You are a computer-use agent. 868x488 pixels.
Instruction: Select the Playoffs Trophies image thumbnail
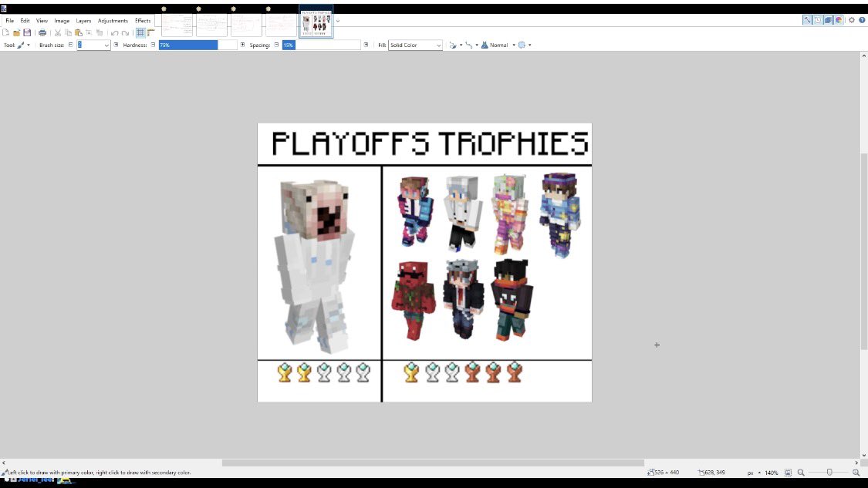pyautogui.click(x=316, y=22)
